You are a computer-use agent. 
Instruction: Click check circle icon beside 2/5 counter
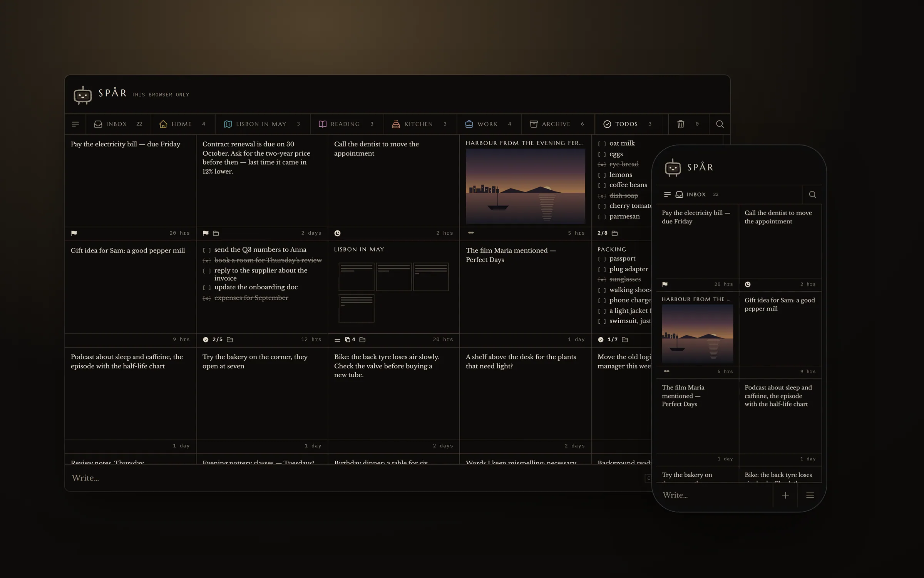206,339
